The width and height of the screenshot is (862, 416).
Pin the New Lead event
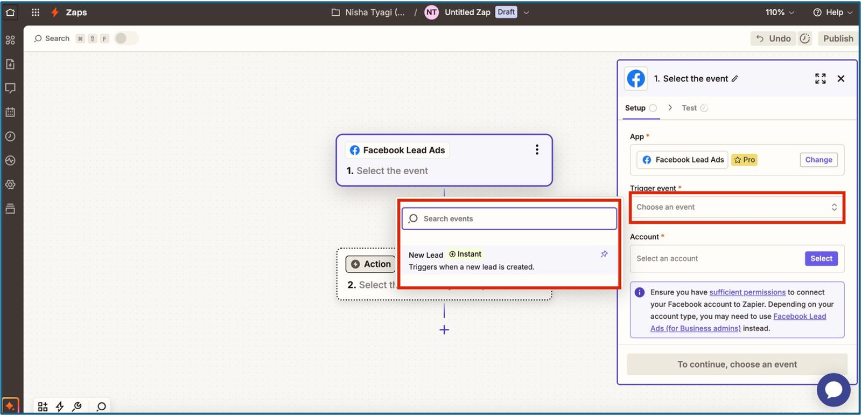point(604,254)
